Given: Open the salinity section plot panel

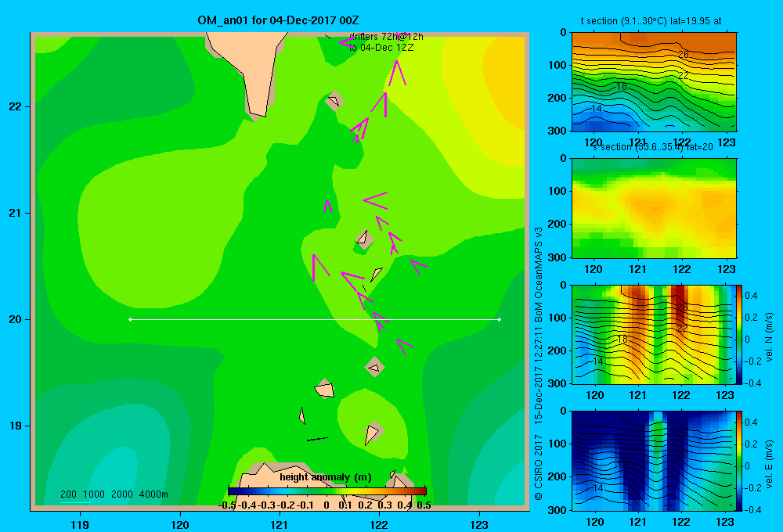Looking at the screenshot, I should [x=654, y=208].
